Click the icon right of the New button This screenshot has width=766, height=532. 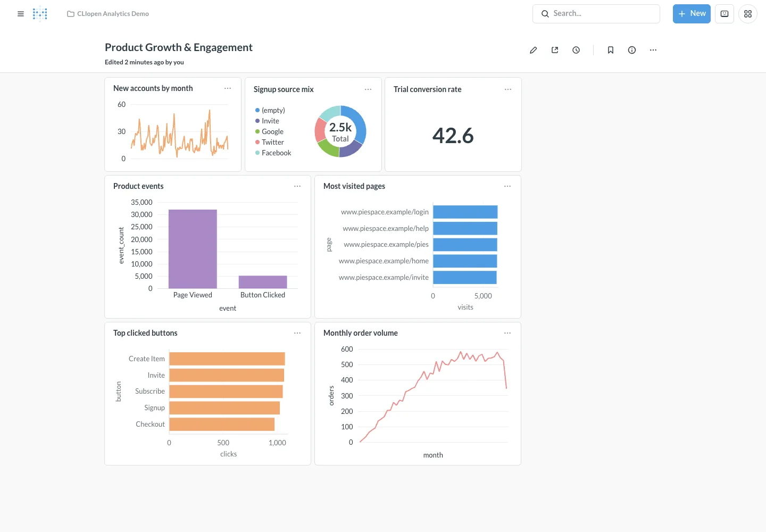coord(725,14)
